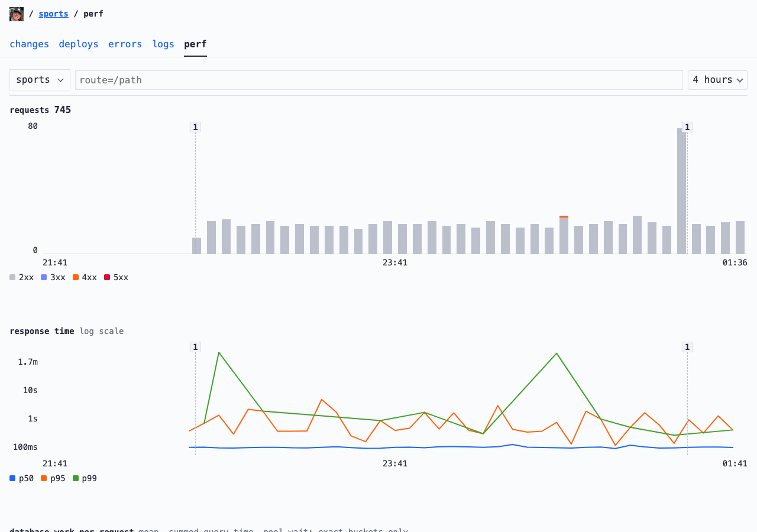Click the first deploy marker in requests chart
This screenshot has width=757, height=532.
(195, 127)
